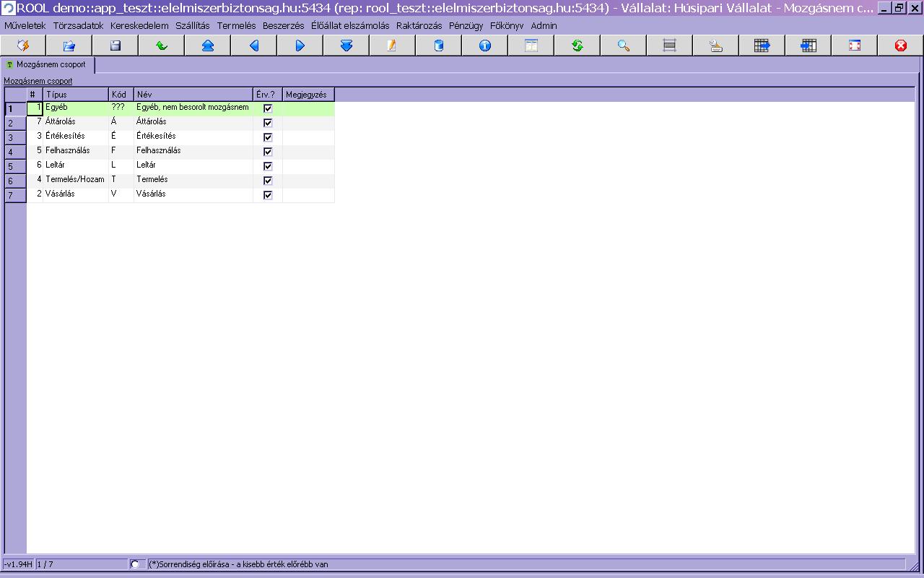Click the blue database cylinder icon

[x=438, y=46]
